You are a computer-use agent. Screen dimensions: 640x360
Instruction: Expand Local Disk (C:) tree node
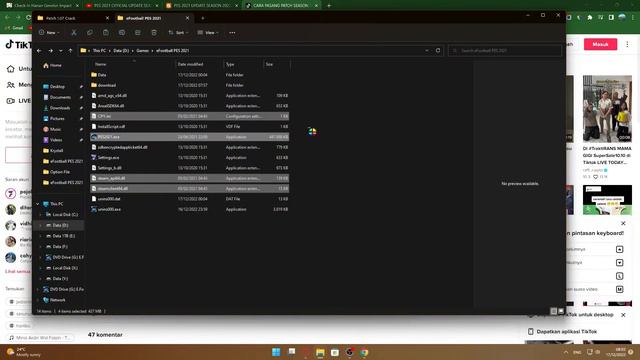tap(40, 214)
